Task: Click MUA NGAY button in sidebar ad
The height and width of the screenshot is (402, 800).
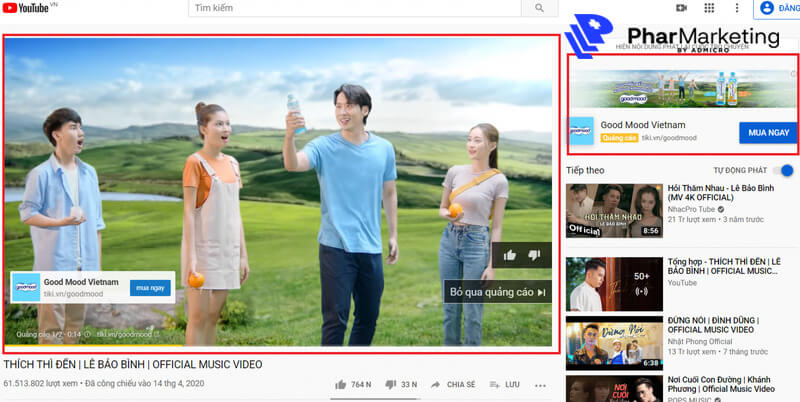Action: tap(768, 133)
